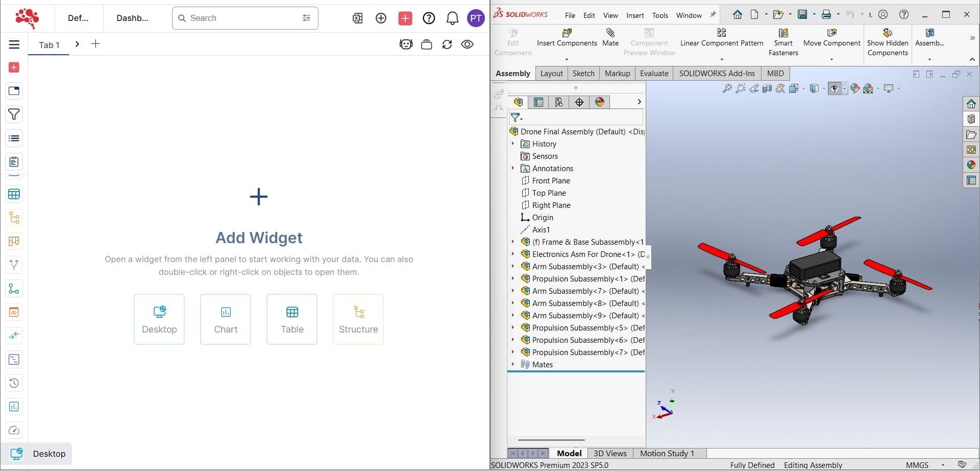
Task: Select Smart Fasteners tool
Action: (783, 34)
